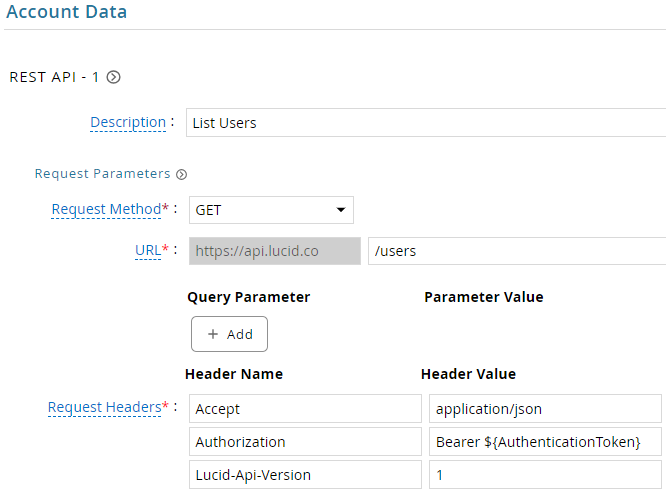Click the Request Method help link

[106, 209]
